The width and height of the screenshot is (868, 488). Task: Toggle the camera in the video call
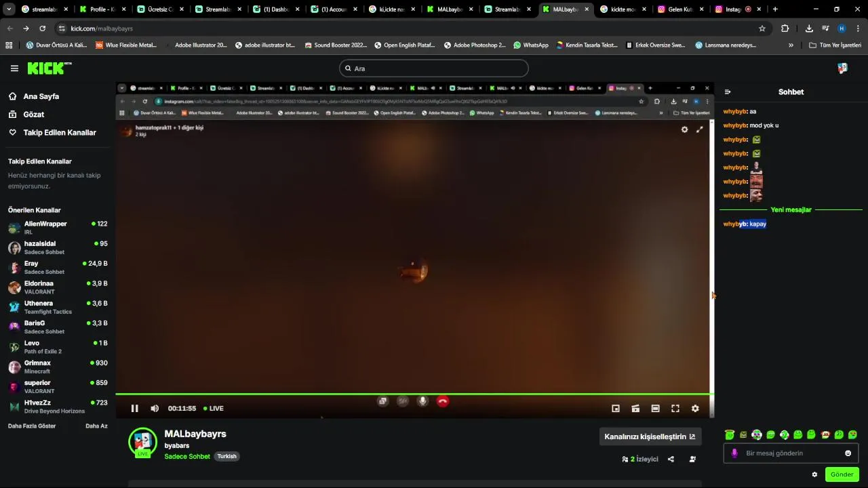[403, 401]
